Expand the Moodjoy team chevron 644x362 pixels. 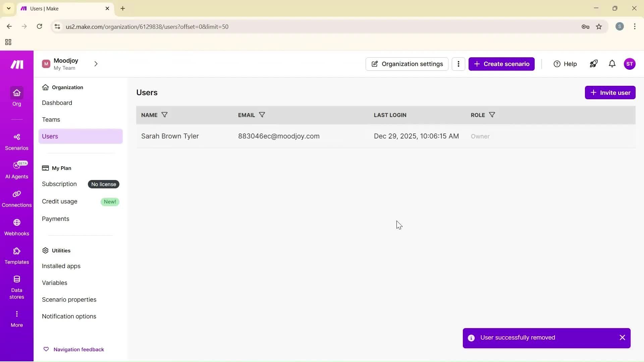point(96,64)
